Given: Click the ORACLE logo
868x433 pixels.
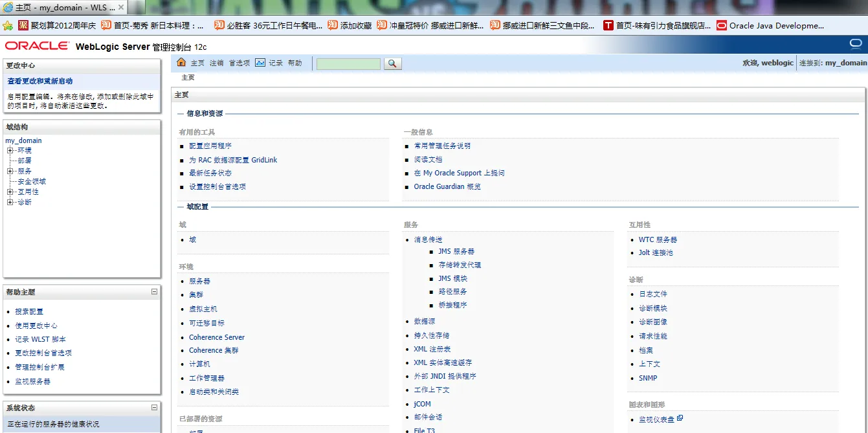Looking at the screenshot, I should pyautogui.click(x=37, y=47).
